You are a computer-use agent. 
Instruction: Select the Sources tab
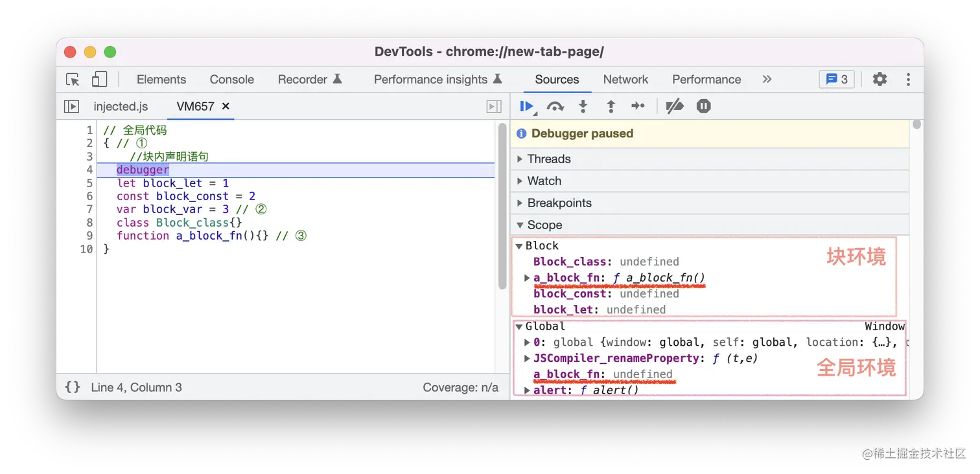[557, 79]
